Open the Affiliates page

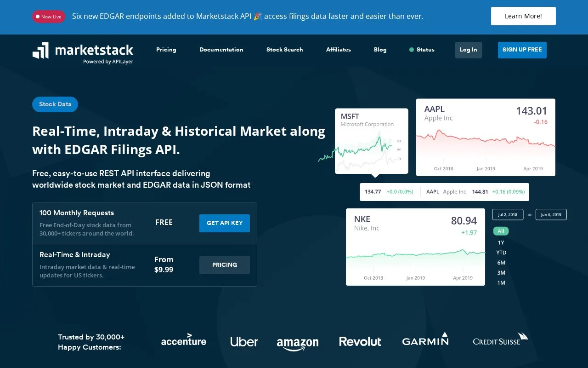coord(339,50)
